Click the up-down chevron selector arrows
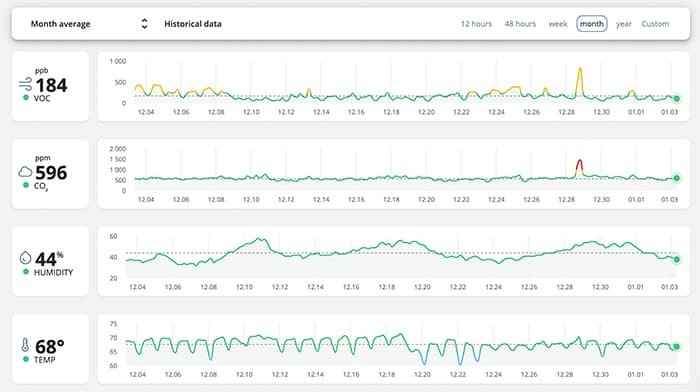 (144, 24)
